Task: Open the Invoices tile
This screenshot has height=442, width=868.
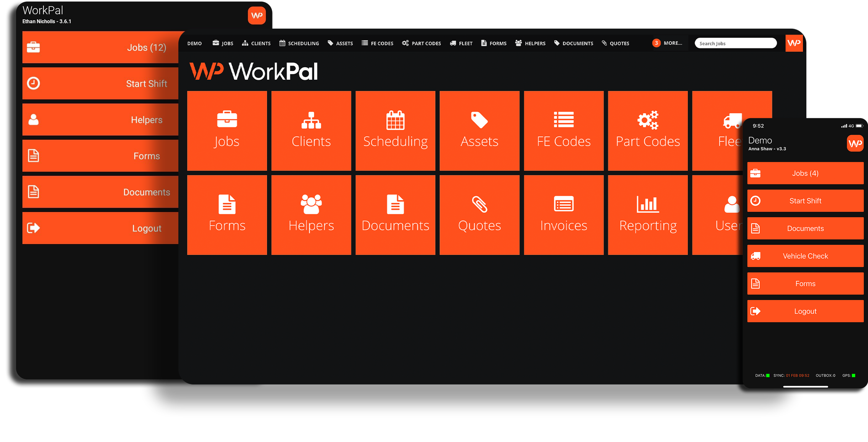Action: point(563,215)
